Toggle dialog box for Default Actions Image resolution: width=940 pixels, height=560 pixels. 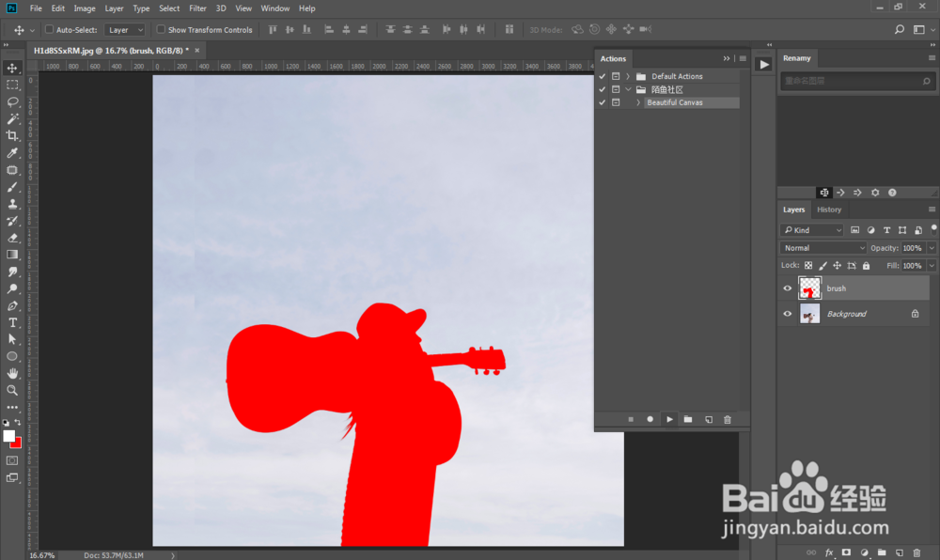(616, 76)
